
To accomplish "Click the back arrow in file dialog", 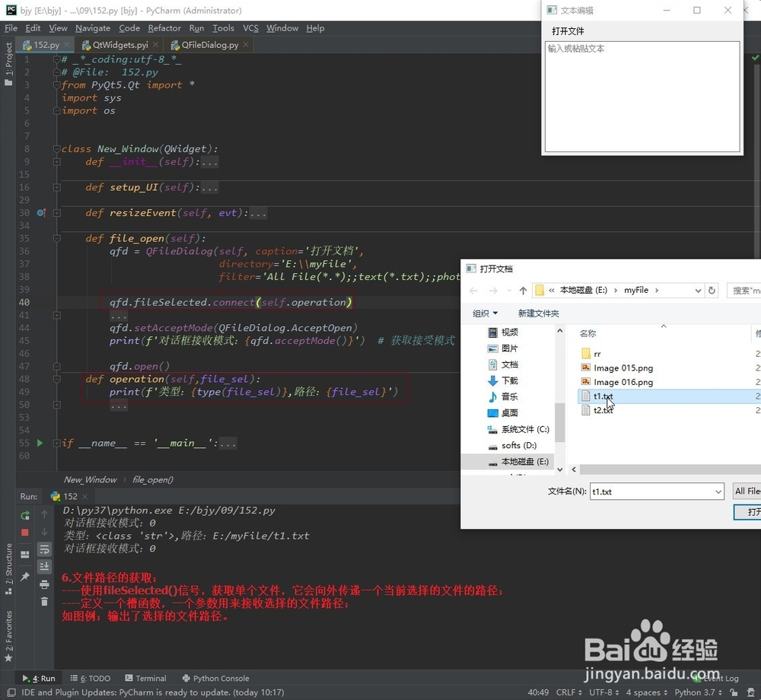I will (473, 291).
